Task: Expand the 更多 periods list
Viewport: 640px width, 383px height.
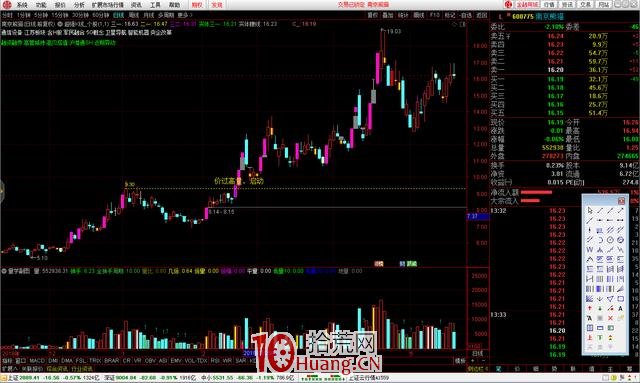Action: click(x=184, y=15)
